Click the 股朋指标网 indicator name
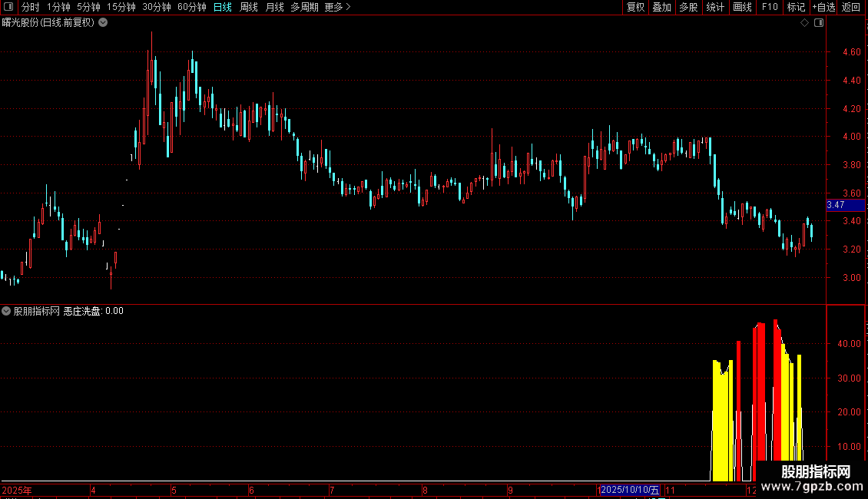This screenshot has width=868, height=499. coord(37,311)
